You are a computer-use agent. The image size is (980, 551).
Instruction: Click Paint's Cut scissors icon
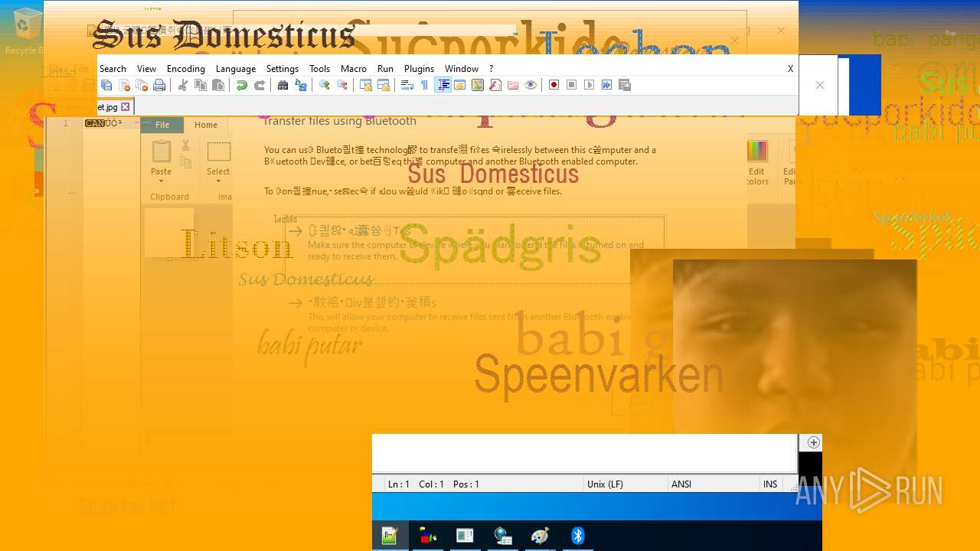coord(185,145)
